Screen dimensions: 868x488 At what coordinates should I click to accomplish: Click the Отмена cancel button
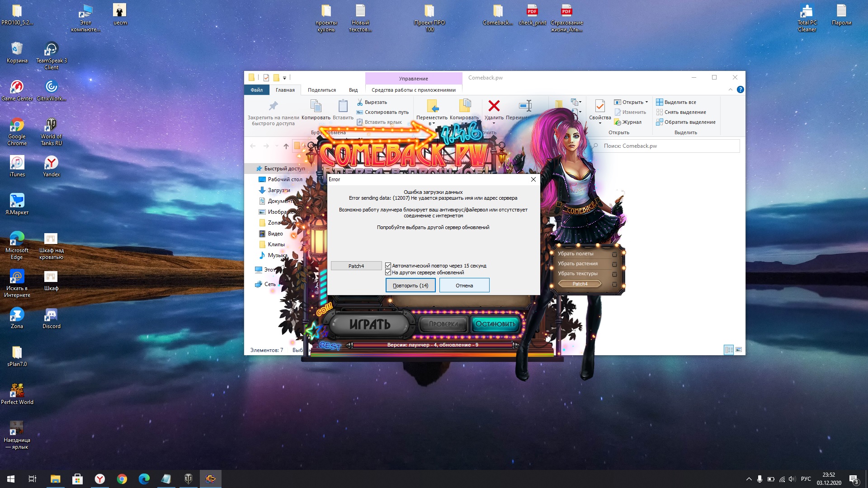click(464, 285)
